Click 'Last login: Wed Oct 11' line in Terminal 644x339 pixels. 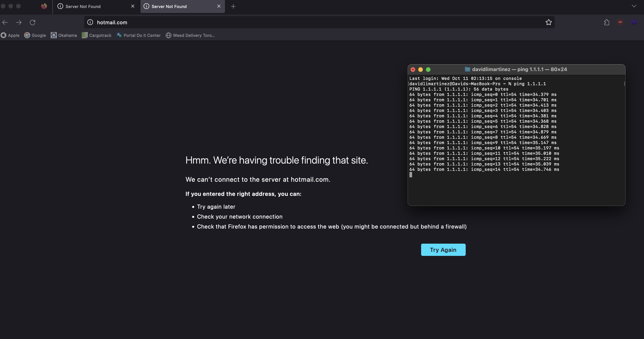465,78
